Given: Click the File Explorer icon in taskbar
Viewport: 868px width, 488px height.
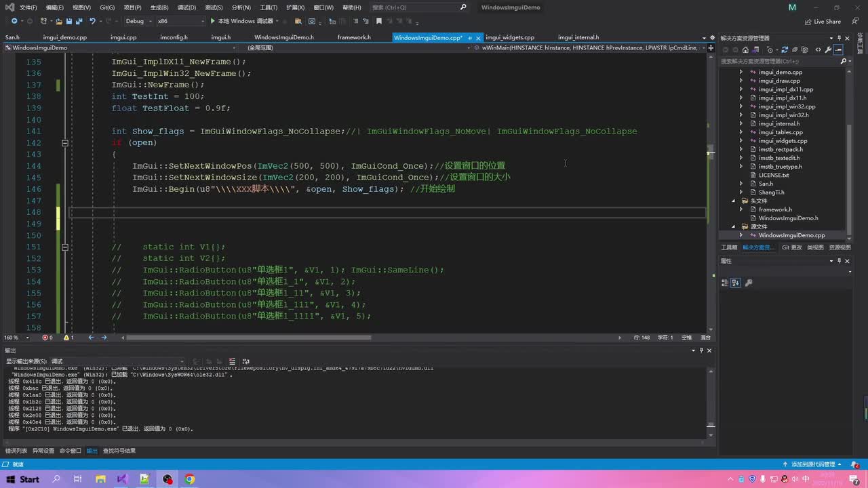Looking at the screenshot, I should (x=100, y=479).
